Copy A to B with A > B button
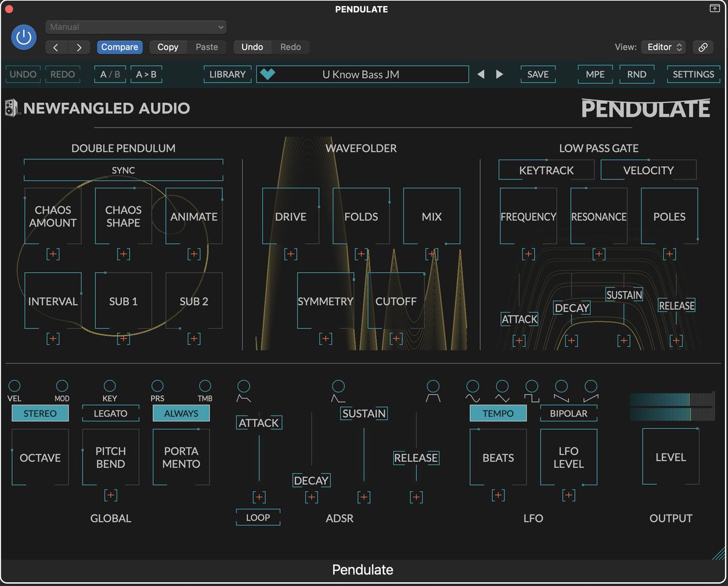Screen dimensions: 728x586 tap(146, 74)
